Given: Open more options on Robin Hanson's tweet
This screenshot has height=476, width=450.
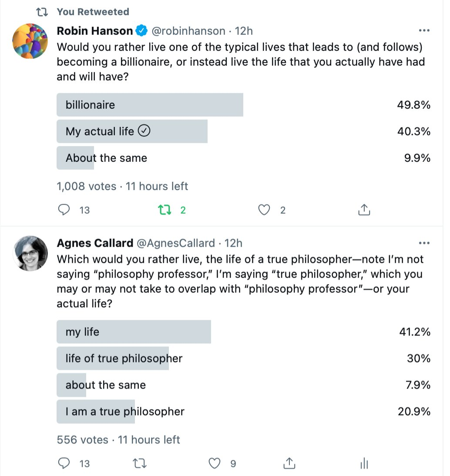Looking at the screenshot, I should click(423, 31).
